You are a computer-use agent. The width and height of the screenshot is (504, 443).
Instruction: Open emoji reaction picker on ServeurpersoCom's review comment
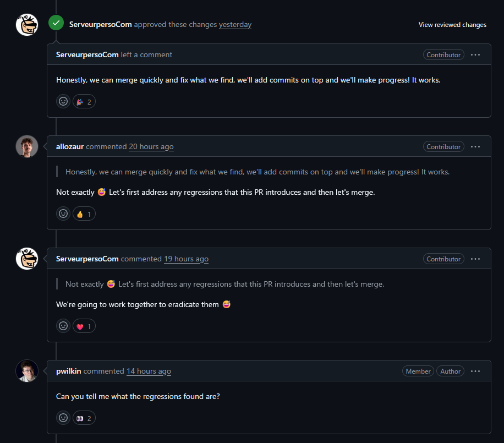coord(63,102)
